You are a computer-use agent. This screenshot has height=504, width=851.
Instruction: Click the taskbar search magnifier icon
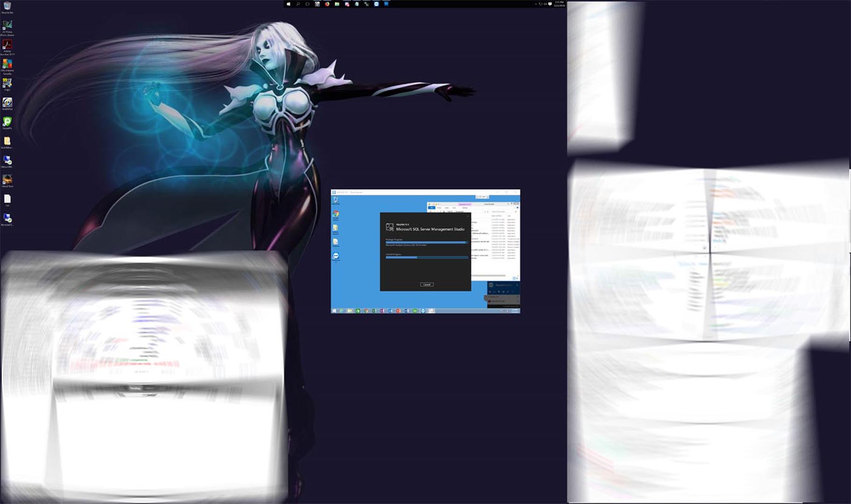tap(298, 4)
